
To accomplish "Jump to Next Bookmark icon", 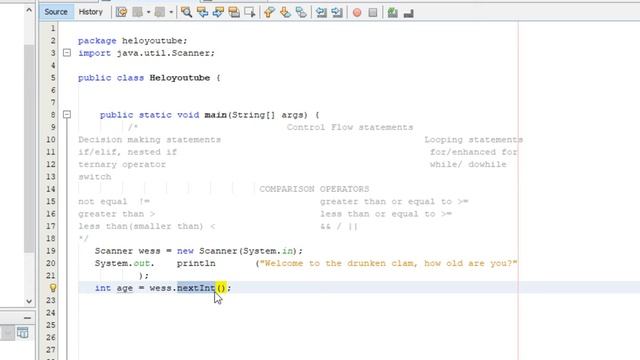I will (285, 13).
